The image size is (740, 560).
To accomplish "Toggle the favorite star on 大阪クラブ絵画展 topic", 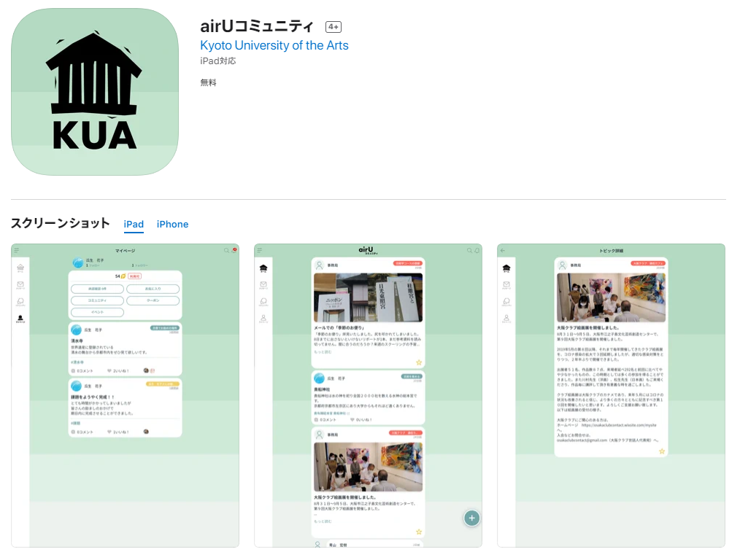I will click(x=662, y=451).
